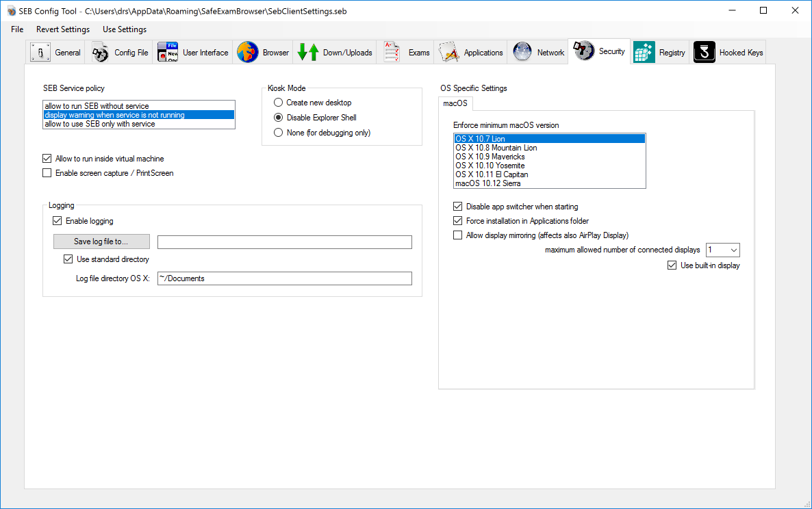The width and height of the screenshot is (812, 509).
Task: Open maximum connected displays dropdown
Action: (723, 250)
